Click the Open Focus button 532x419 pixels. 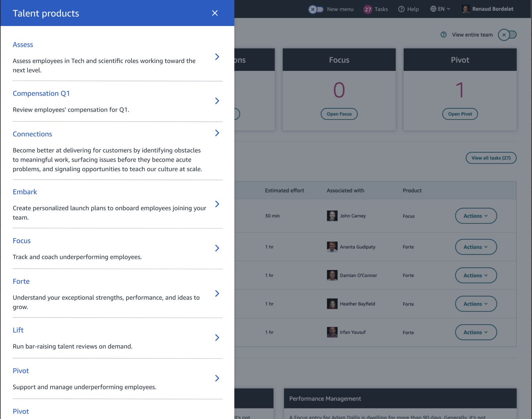tap(339, 114)
